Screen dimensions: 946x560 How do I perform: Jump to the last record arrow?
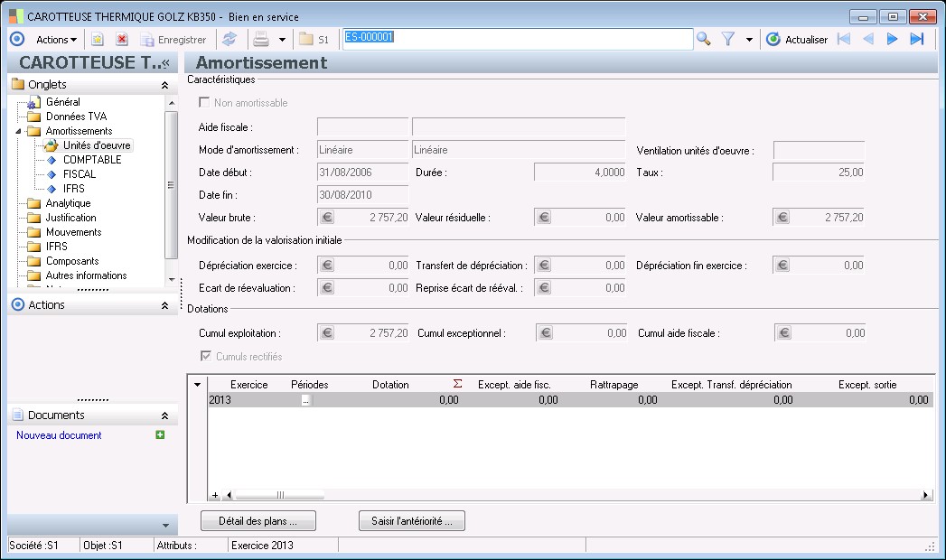pos(916,40)
